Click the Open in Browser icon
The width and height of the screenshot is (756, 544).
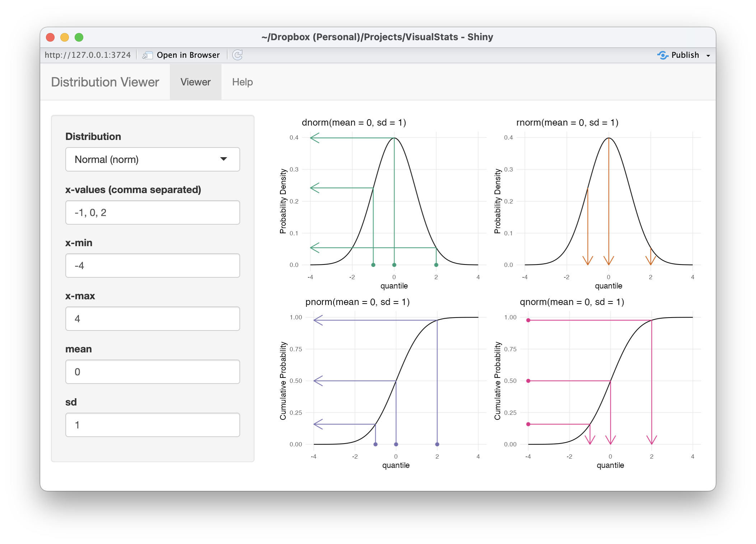click(147, 55)
